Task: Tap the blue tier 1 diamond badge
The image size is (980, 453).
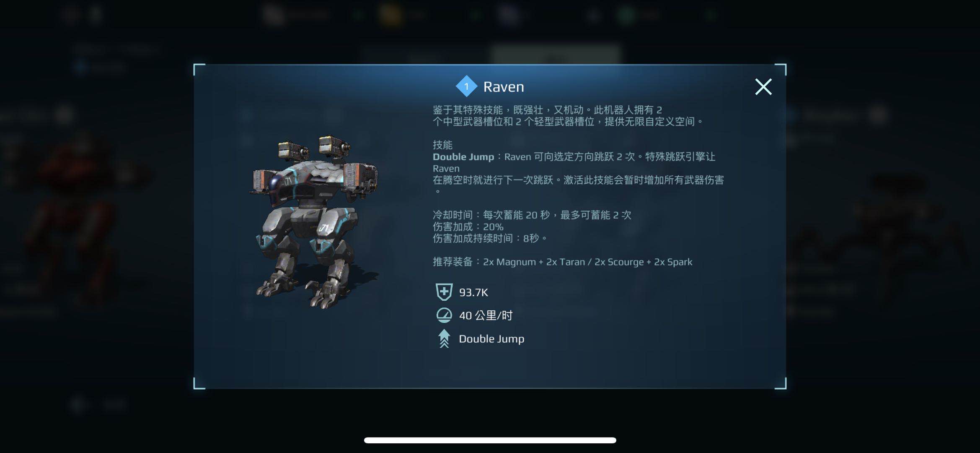Action: click(466, 86)
